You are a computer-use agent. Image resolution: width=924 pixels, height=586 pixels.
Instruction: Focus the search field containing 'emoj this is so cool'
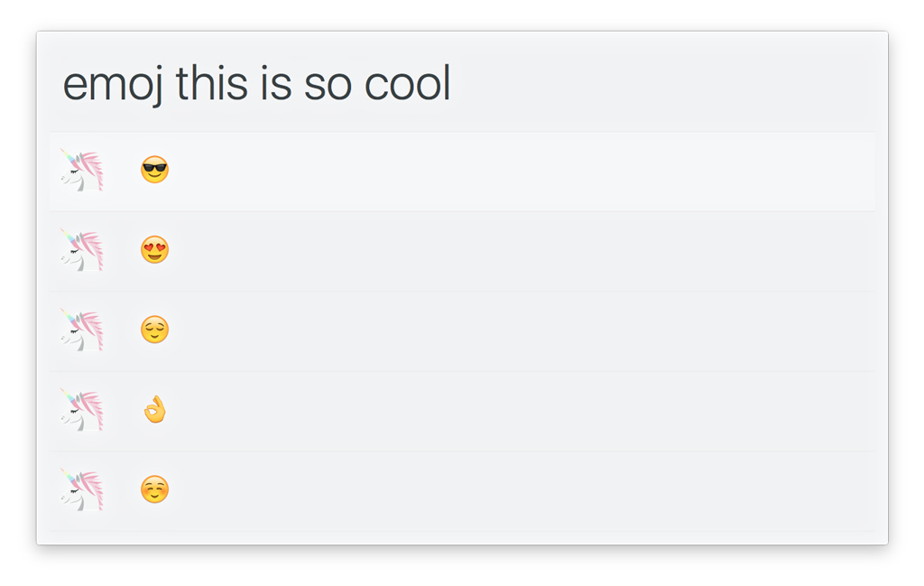pos(632,84)
